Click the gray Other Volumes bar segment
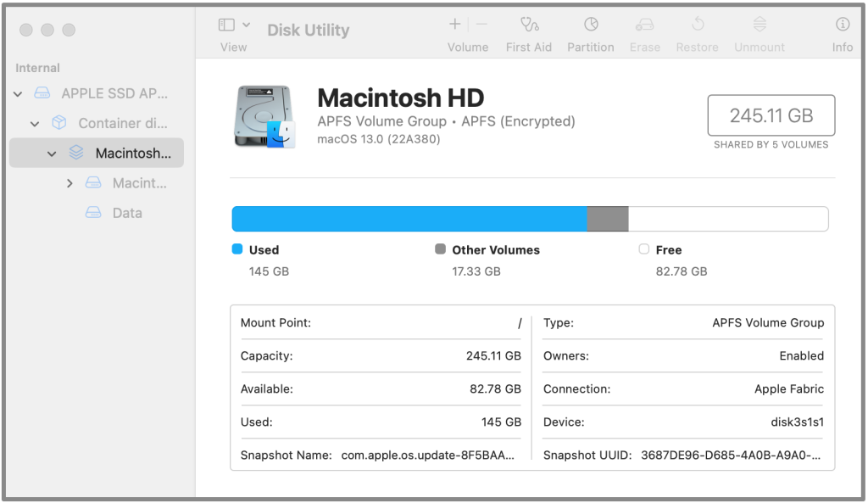 click(x=607, y=219)
